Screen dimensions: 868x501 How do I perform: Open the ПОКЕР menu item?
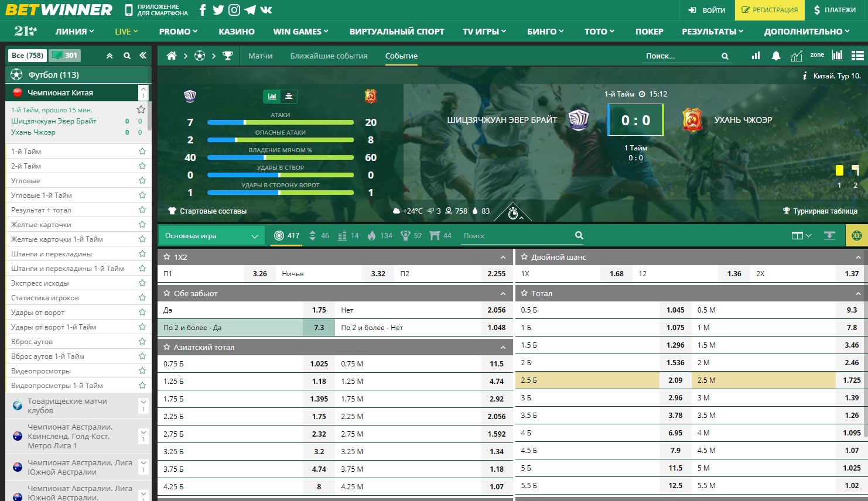[649, 32]
